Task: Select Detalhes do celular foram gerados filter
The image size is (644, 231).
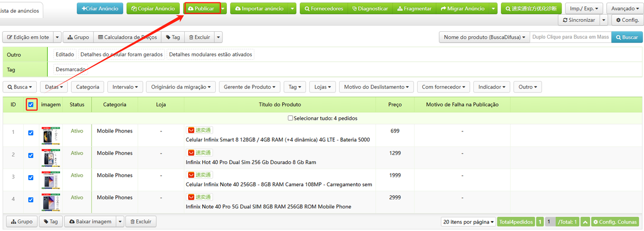Action: point(122,54)
